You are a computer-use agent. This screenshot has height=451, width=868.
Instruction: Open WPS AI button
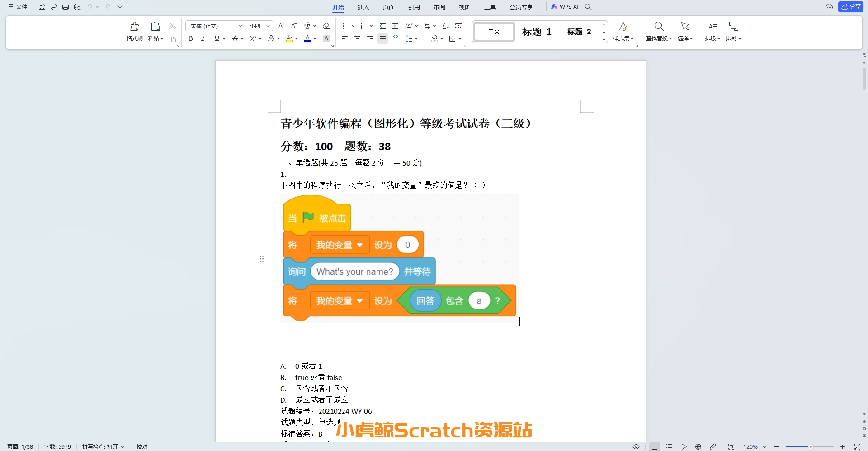[564, 7]
